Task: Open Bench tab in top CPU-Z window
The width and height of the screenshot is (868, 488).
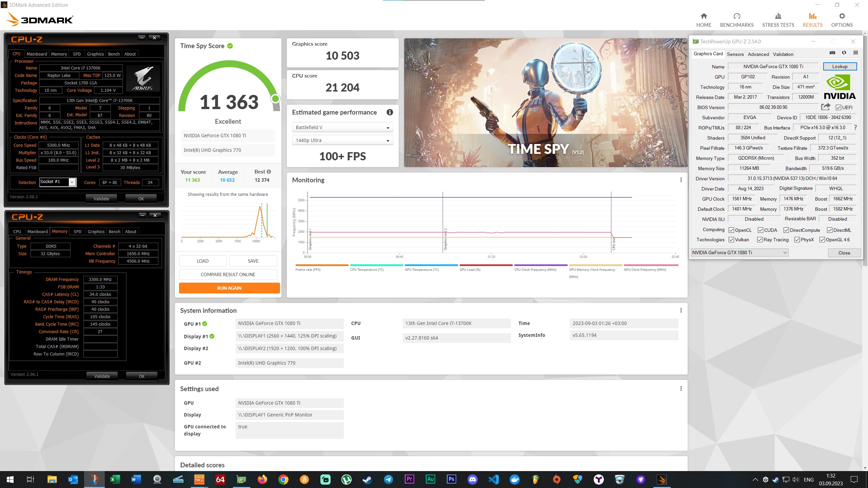Action: click(x=114, y=54)
